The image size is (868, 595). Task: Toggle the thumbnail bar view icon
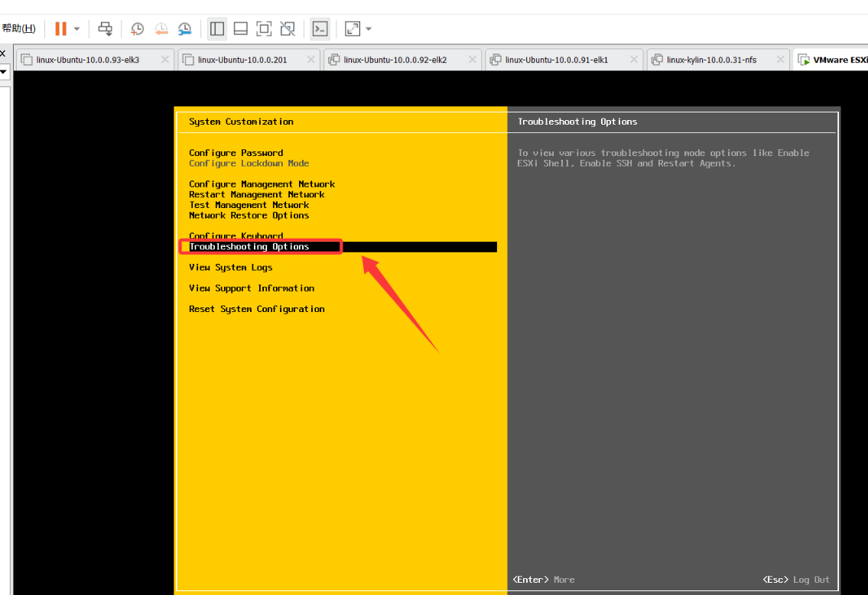pos(240,29)
